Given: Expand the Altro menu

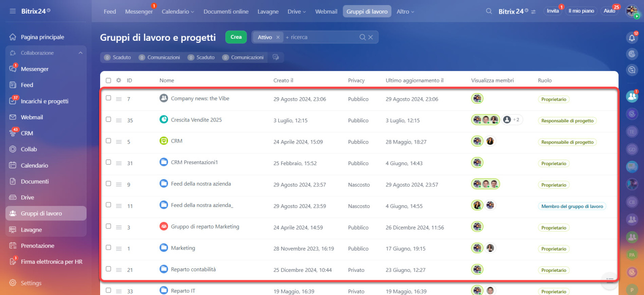Looking at the screenshot, I should [x=406, y=12].
